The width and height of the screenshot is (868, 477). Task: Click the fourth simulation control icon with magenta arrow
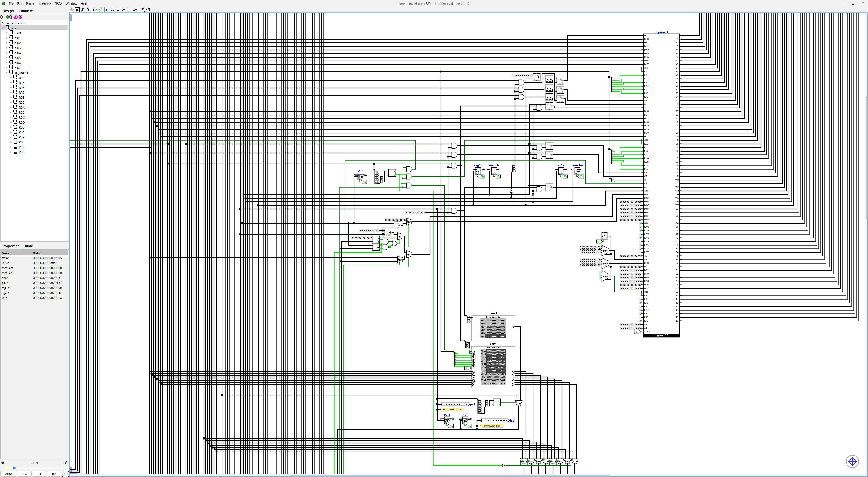tap(16, 17)
